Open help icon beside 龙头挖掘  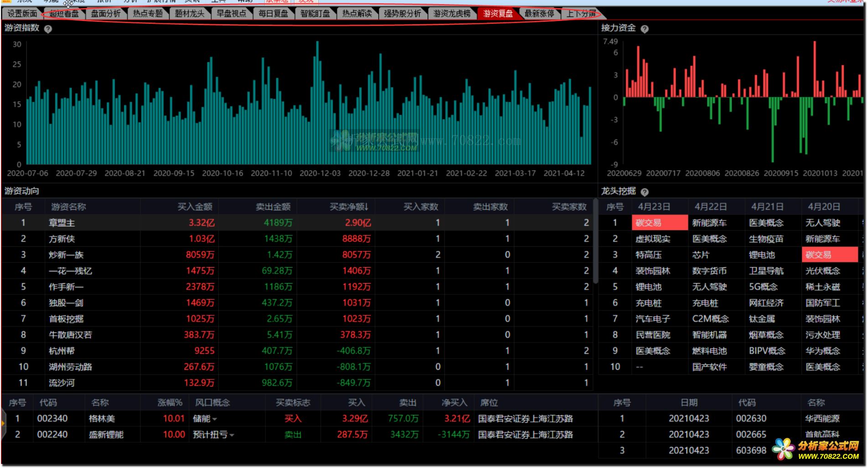click(645, 192)
